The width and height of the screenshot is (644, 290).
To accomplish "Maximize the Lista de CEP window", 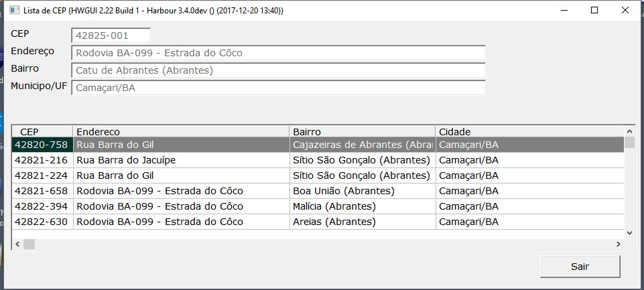I will [594, 11].
